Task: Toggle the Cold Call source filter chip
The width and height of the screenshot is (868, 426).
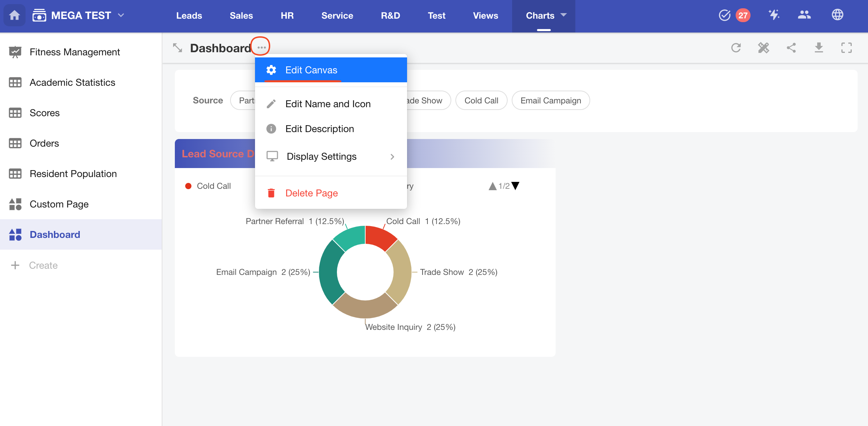Action: [481, 101]
